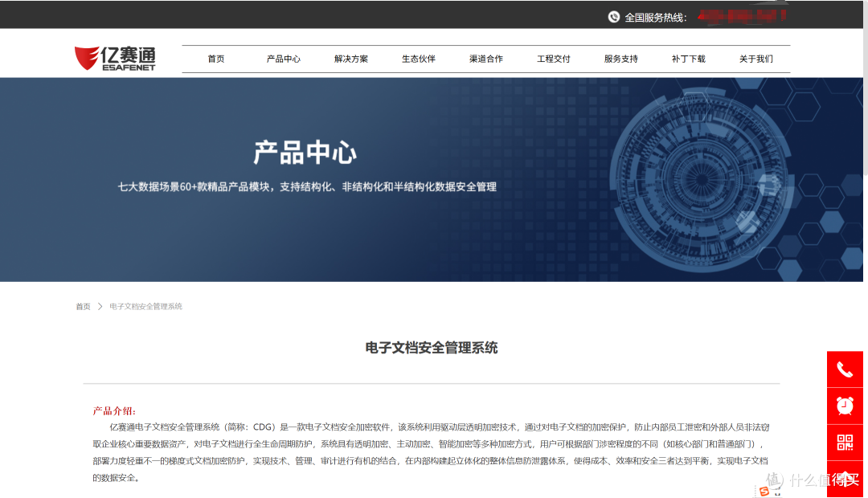Click the 首页 breadcrumb link
This screenshot has height=498, width=868.
click(83, 307)
